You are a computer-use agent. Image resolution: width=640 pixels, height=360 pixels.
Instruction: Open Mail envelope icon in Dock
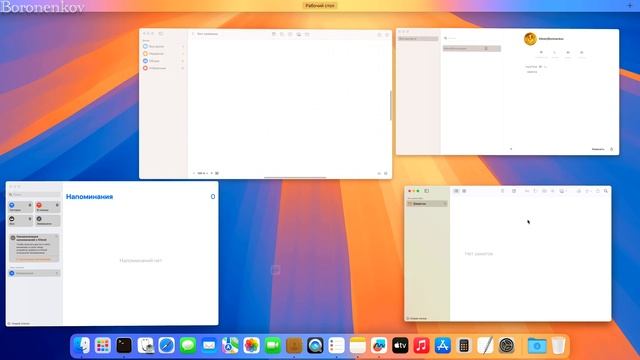(209, 346)
